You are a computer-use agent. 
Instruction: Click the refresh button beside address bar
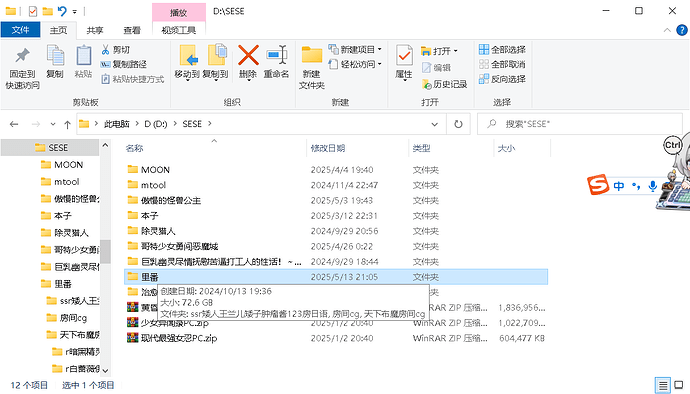(x=458, y=124)
